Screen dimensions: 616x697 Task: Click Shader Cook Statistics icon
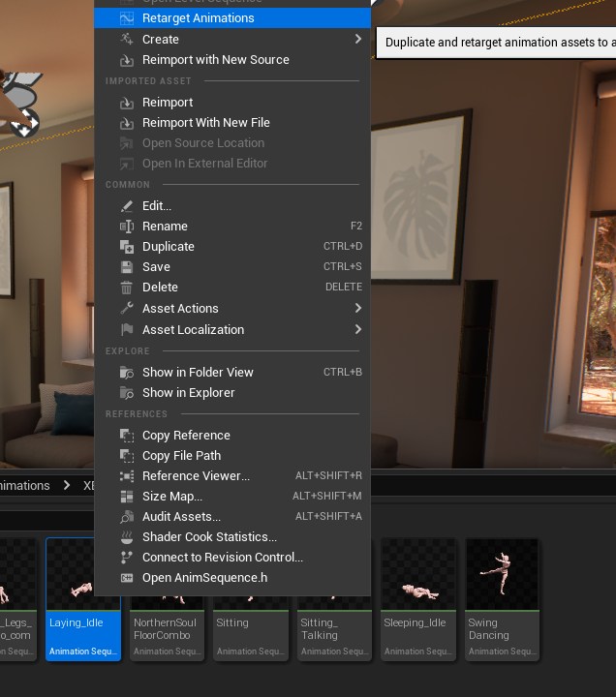click(x=127, y=537)
